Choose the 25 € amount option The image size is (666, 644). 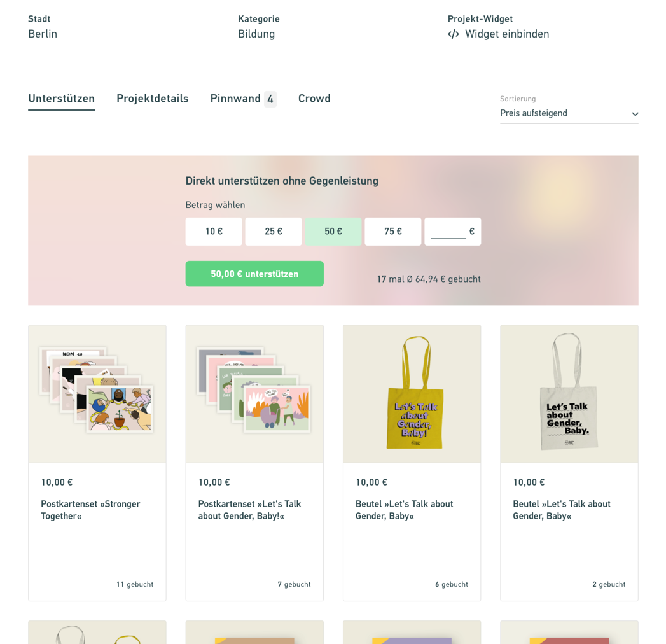tap(273, 232)
